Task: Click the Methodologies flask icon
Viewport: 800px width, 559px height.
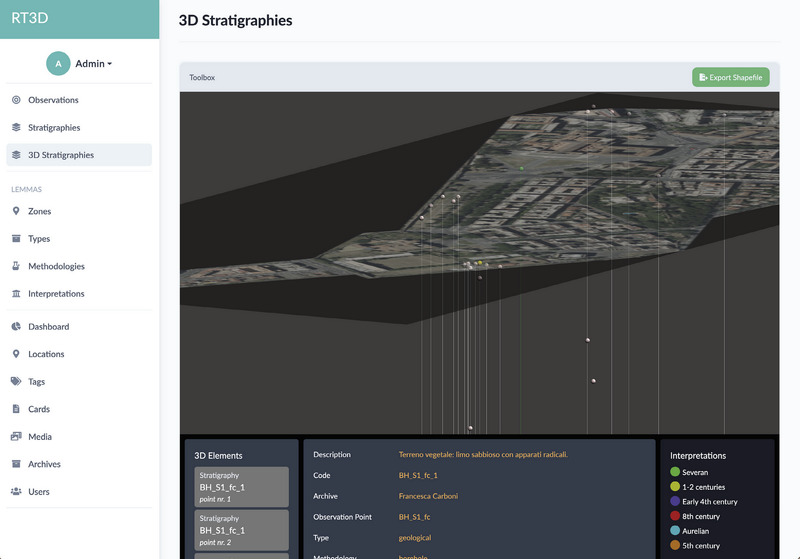Action: [16, 266]
